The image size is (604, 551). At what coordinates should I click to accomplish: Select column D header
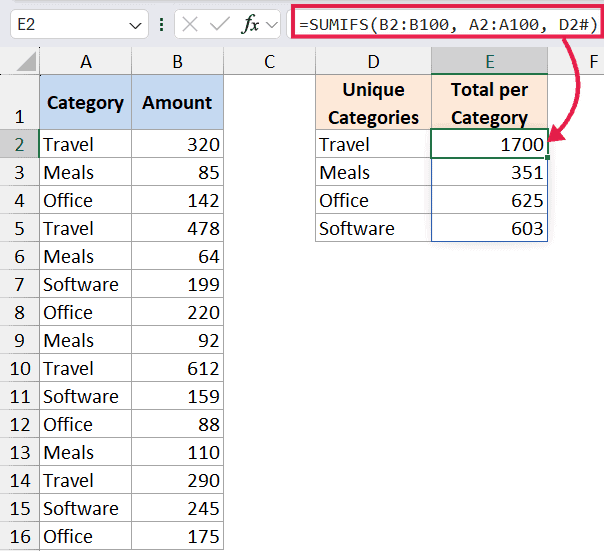(373, 62)
